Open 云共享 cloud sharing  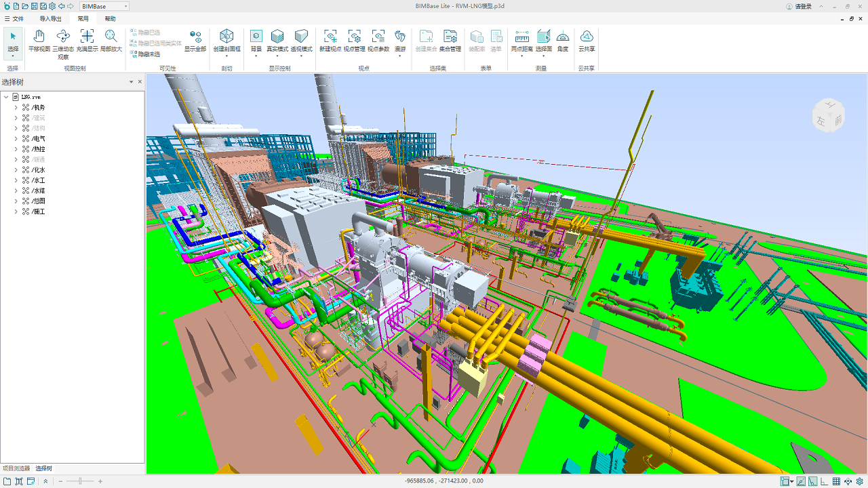[x=587, y=41]
